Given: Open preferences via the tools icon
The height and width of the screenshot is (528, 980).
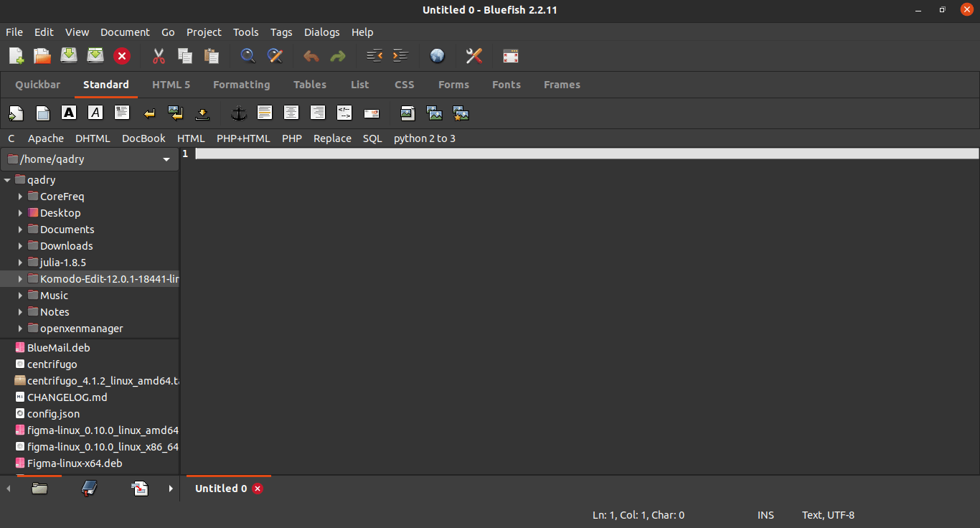Looking at the screenshot, I should pyautogui.click(x=473, y=56).
